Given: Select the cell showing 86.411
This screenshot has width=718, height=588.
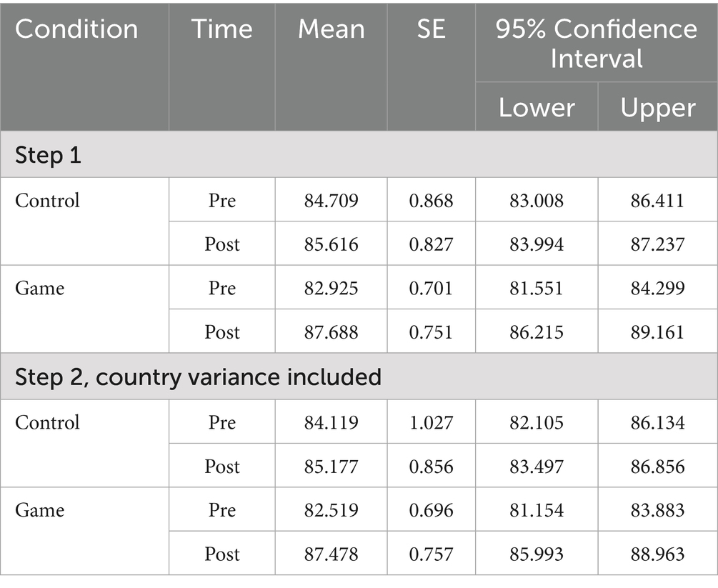Looking at the screenshot, I should point(657,201).
